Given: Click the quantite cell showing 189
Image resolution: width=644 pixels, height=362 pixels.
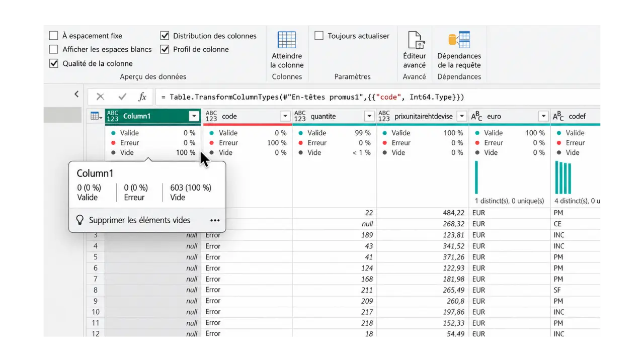Looking at the screenshot, I should pyautogui.click(x=334, y=235).
